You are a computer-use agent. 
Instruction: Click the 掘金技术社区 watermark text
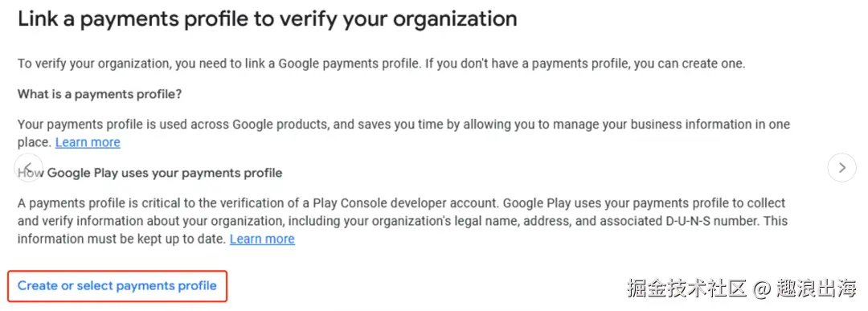686,288
